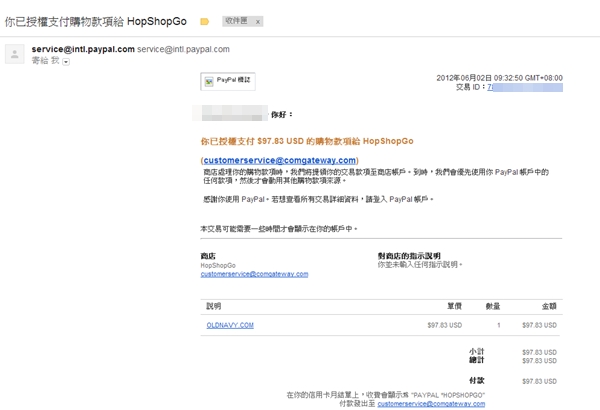Click the 單價 column header
600x410 pixels.
pyautogui.click(x=454, y=306)
